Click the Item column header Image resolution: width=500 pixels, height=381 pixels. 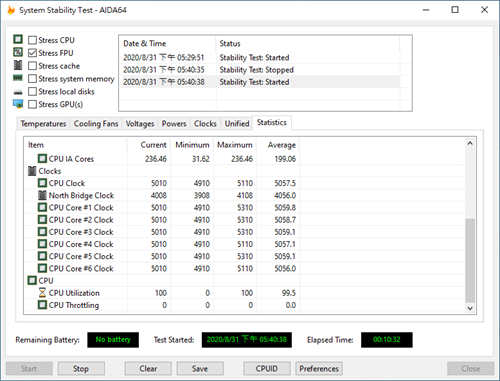[76, 145]
